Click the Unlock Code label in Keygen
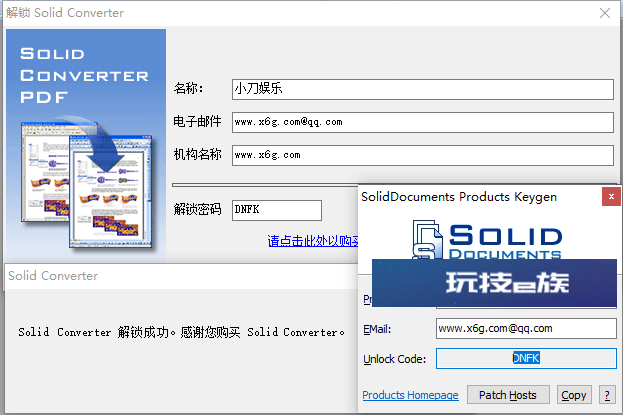 pyautogui.click(x=395, y=359)
